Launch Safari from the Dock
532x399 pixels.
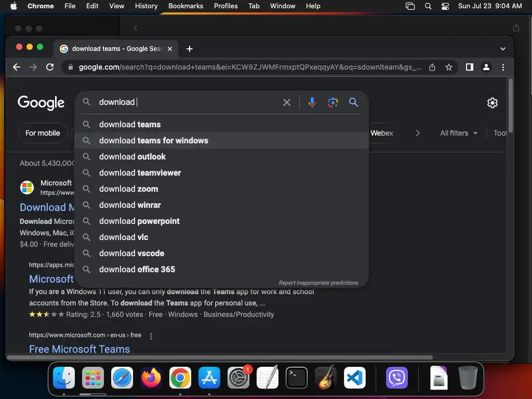coord(122,378)
